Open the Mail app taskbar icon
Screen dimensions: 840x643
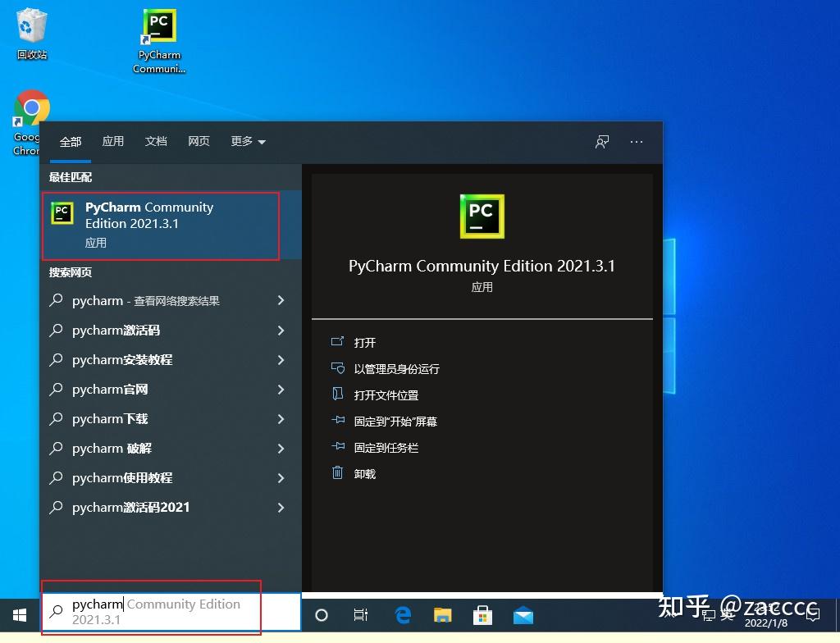pos(523,616)
